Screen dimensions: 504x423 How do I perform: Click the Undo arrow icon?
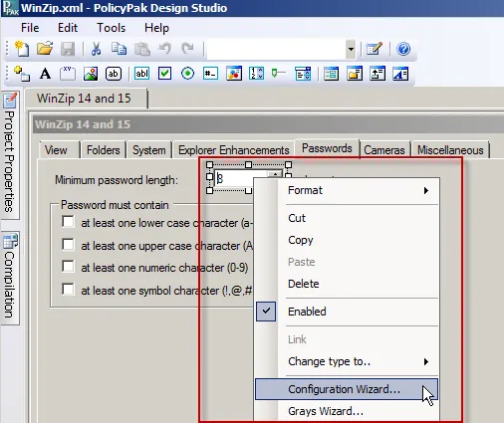164,49
